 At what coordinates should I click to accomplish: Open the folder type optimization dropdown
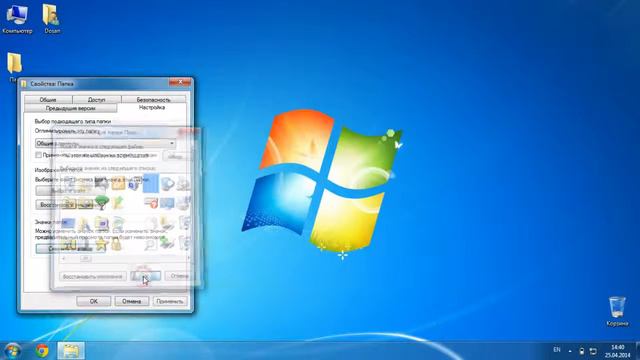(x=106, y=143)
